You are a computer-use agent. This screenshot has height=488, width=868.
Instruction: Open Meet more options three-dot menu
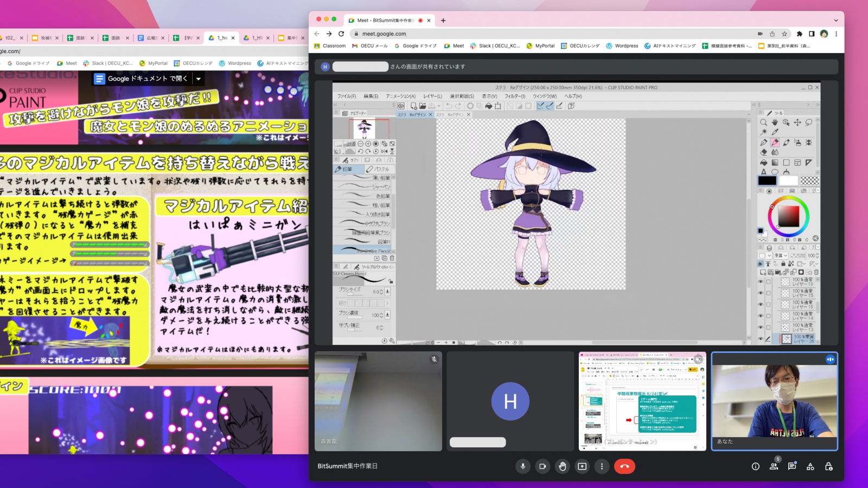602,466
